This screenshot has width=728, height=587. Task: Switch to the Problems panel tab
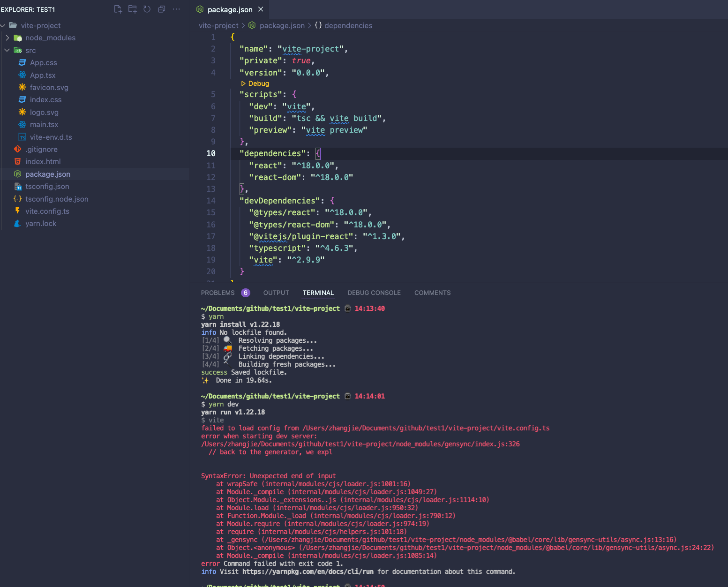click(x=218, y=293)
